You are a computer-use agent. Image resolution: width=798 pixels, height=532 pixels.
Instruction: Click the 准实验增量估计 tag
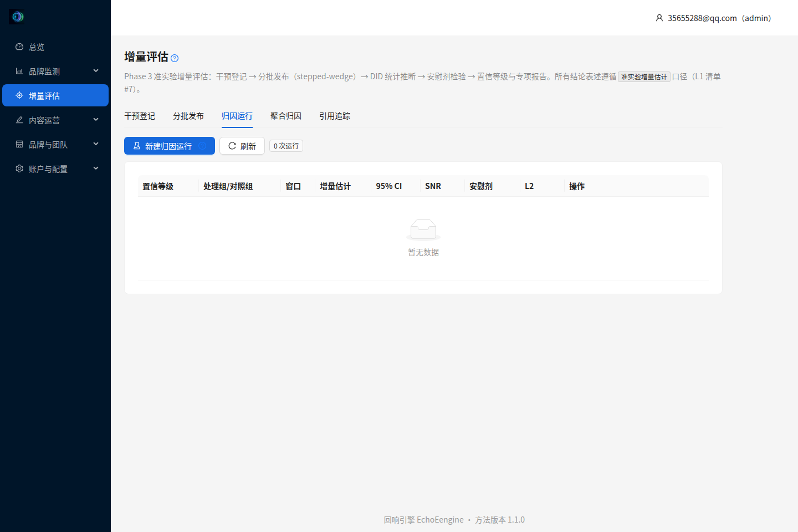tap(644, 77)
